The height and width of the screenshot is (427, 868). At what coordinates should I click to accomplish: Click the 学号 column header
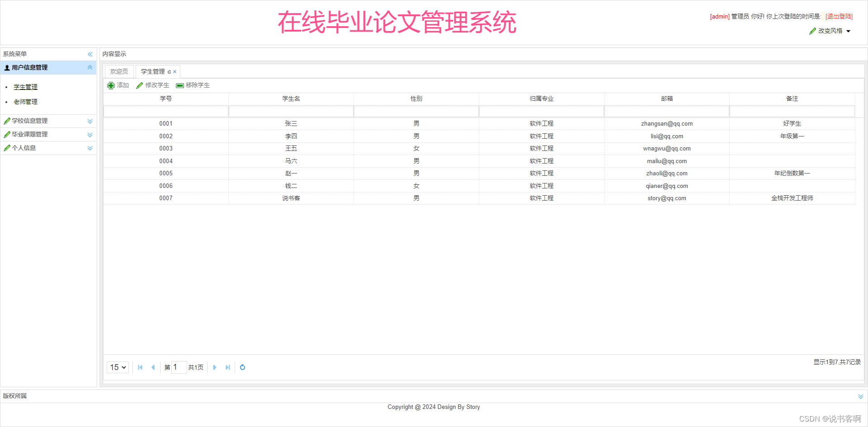166,99
